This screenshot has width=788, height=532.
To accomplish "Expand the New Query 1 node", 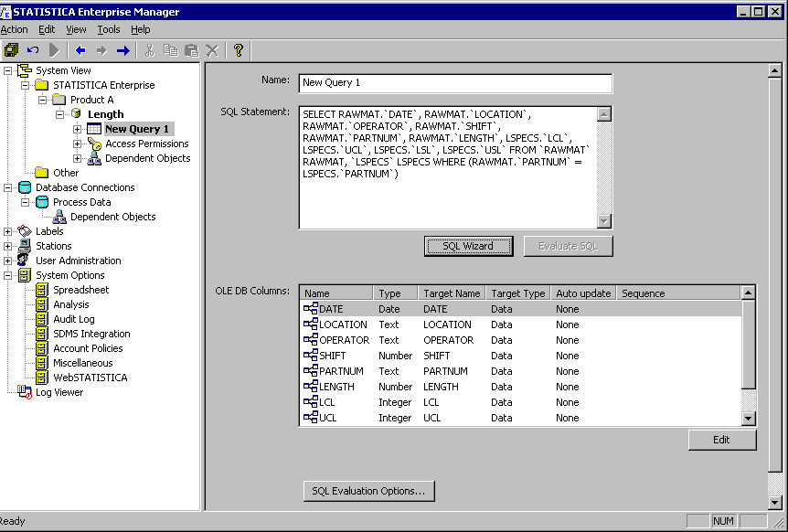I will click(x=78, y=129).
